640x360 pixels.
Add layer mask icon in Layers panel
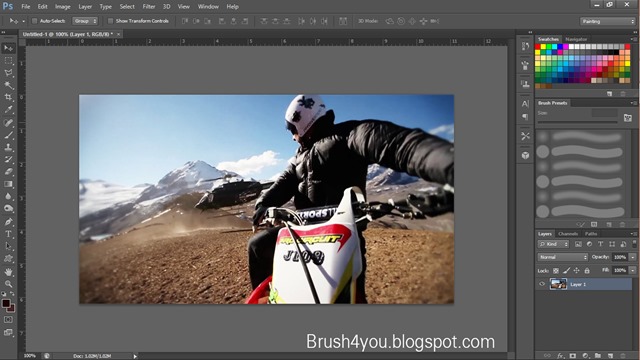pos(573,356)
